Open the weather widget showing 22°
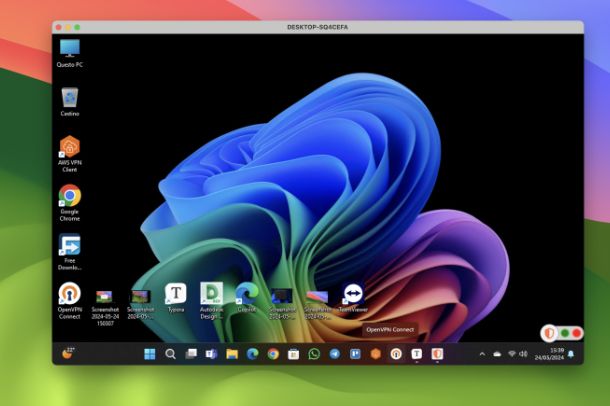The image size is (610, 406). tap(68, 354)
